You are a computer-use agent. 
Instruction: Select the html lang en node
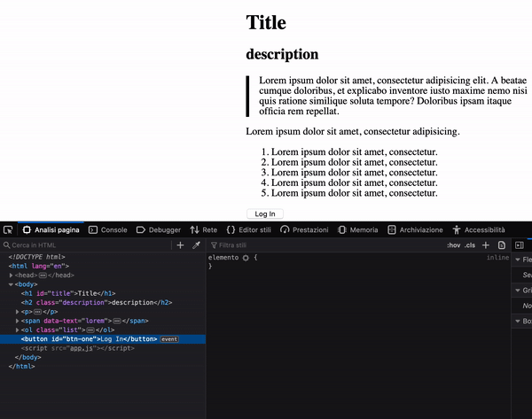[x=39, y=266]
